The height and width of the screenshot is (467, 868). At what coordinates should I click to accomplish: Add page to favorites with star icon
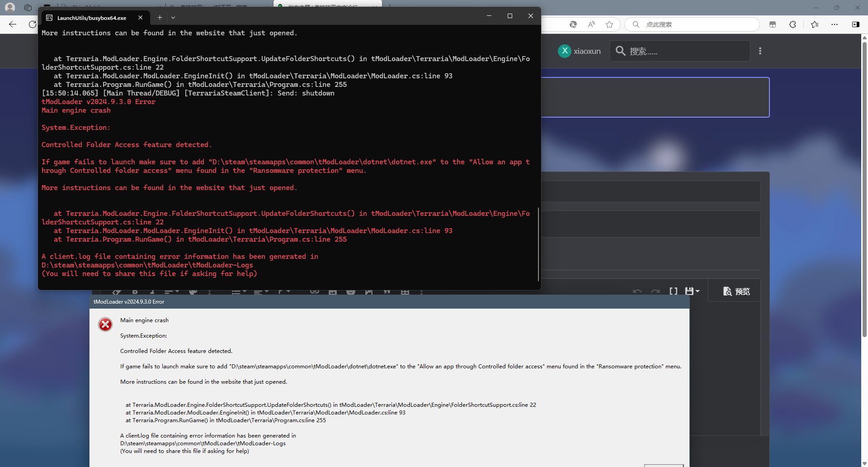pos(609,24)
